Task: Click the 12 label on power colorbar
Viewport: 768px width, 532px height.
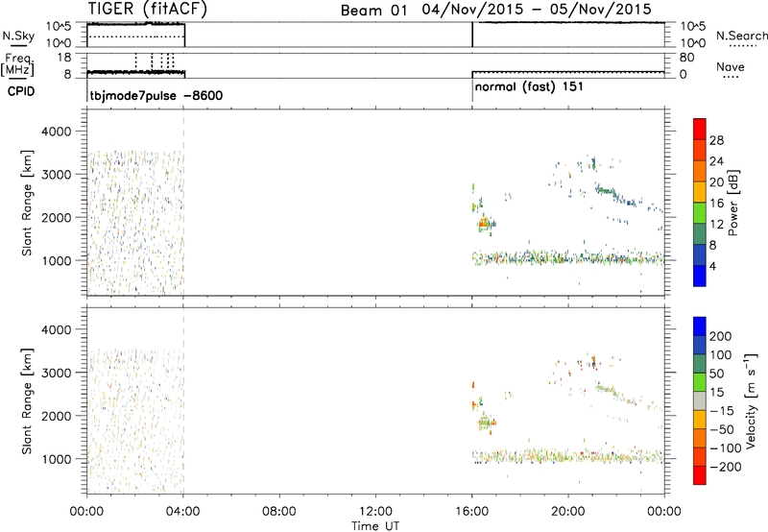Action: point(716,225)
